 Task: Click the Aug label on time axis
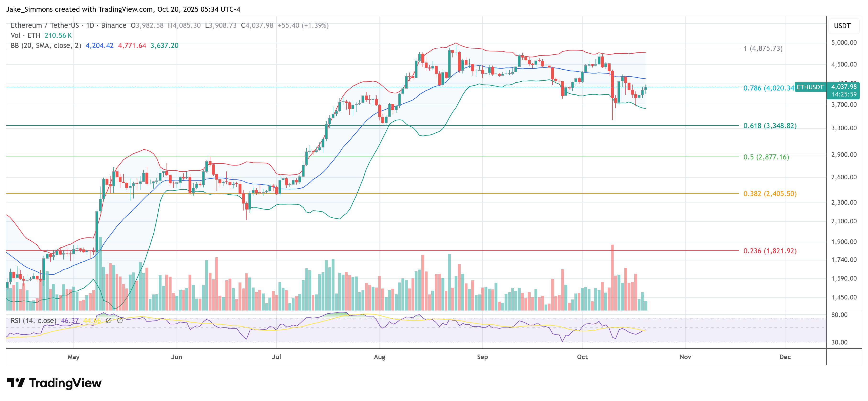click(379, 357)
